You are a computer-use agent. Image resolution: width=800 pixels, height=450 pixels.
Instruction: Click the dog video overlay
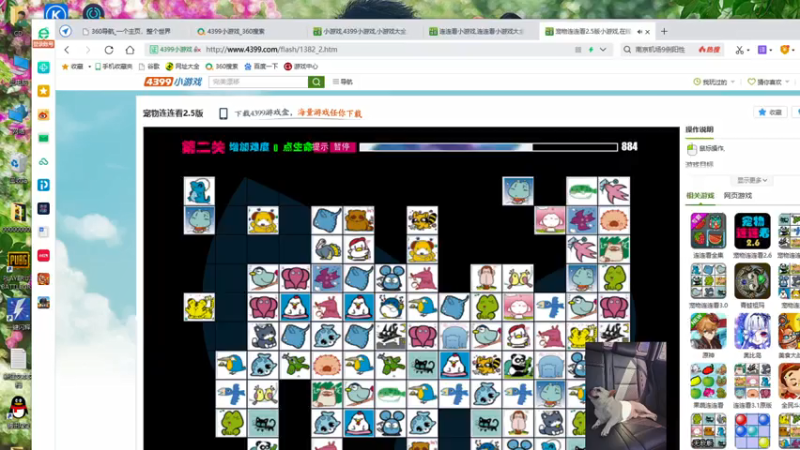tap(626, 396)
